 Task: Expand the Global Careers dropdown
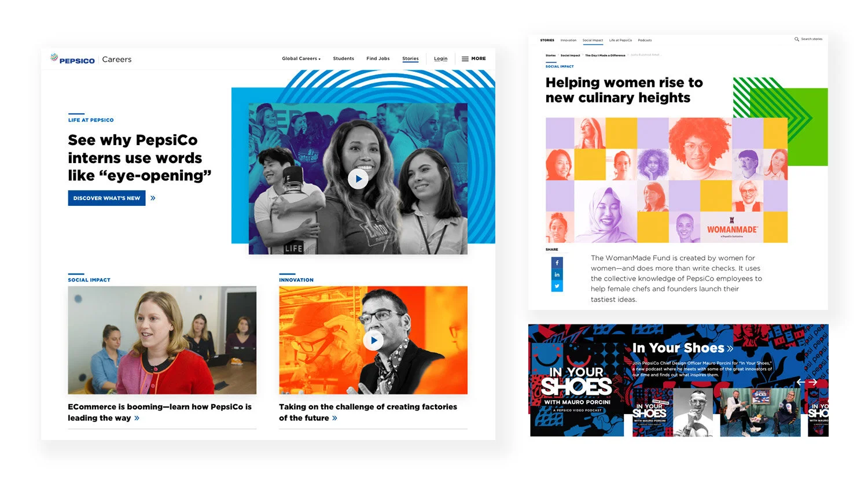click(301, 58)
